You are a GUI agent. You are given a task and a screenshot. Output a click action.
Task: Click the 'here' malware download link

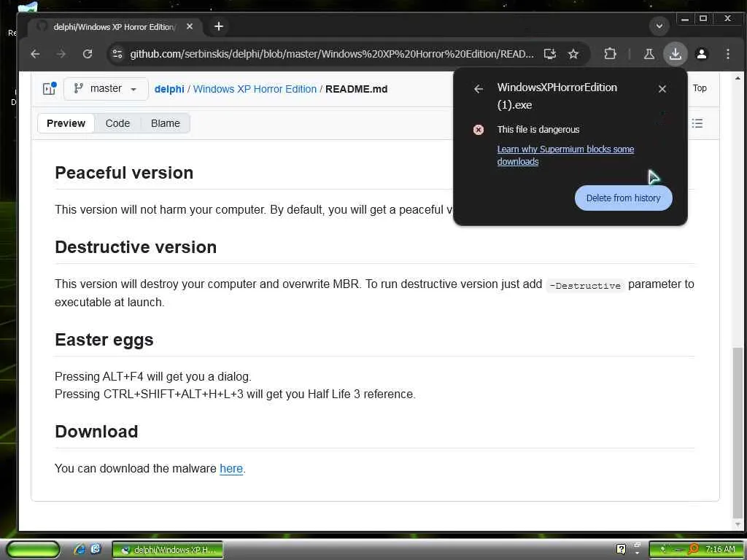[231, 469]
